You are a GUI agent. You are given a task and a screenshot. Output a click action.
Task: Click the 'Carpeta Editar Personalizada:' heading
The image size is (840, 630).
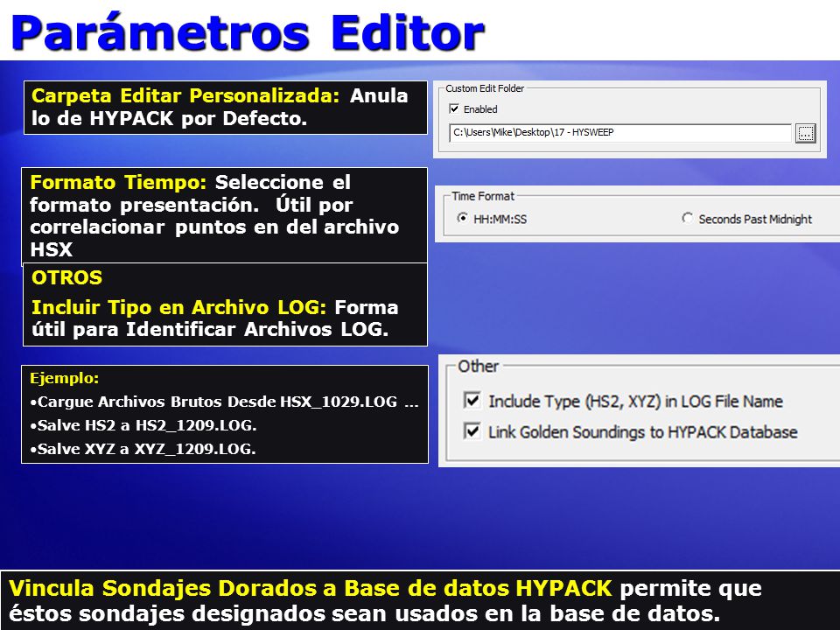[185, 96]
